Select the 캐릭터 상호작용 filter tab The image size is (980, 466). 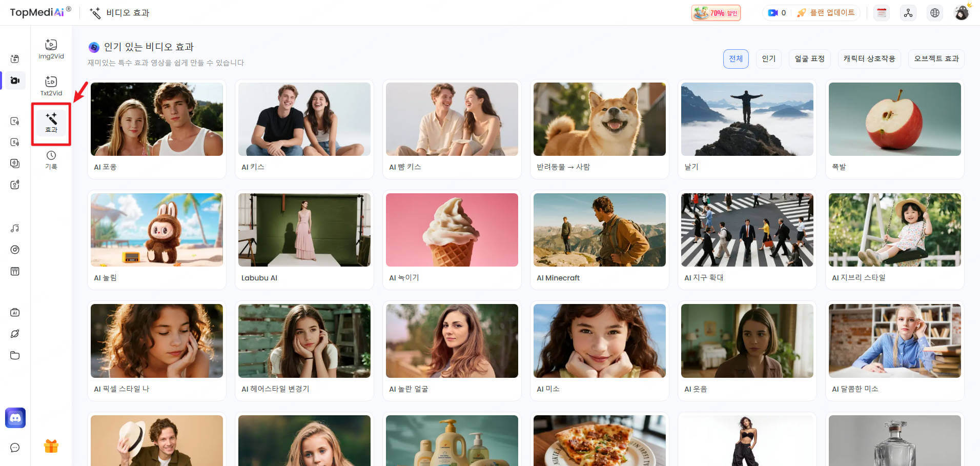[869, 58]
